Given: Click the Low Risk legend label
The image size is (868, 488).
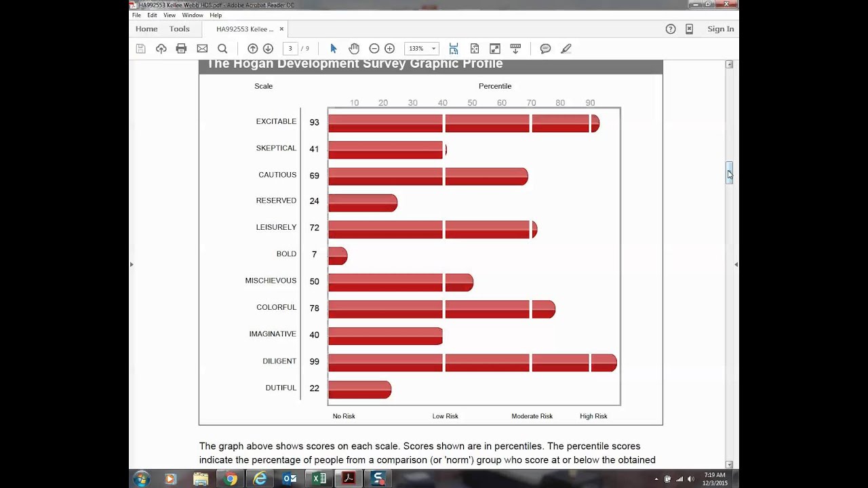Looking at the screenshot, I should pos(445,416).
